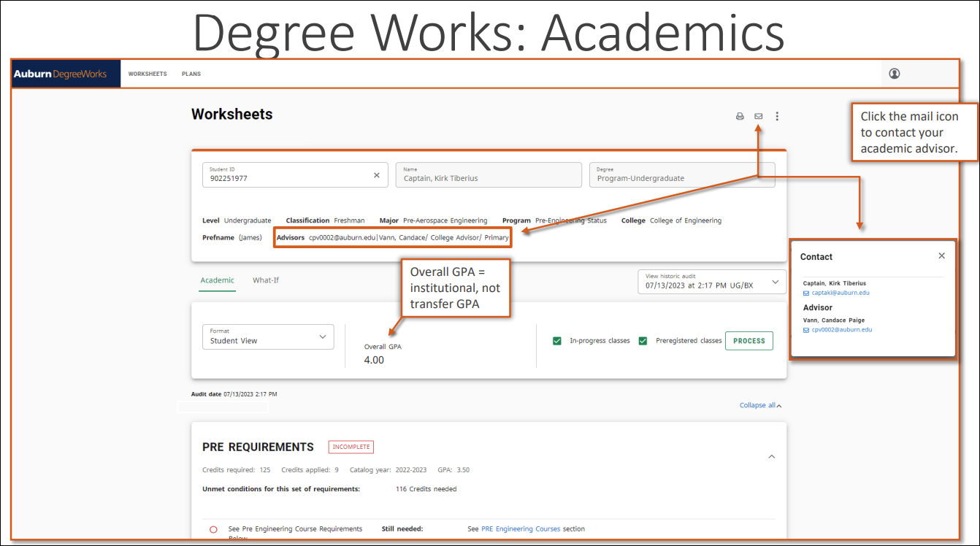The image size is (980, 546).
Task: Click the envelope icon beside cpv0002@auburn.edu in Contact
Action: [x=806, y=329]
